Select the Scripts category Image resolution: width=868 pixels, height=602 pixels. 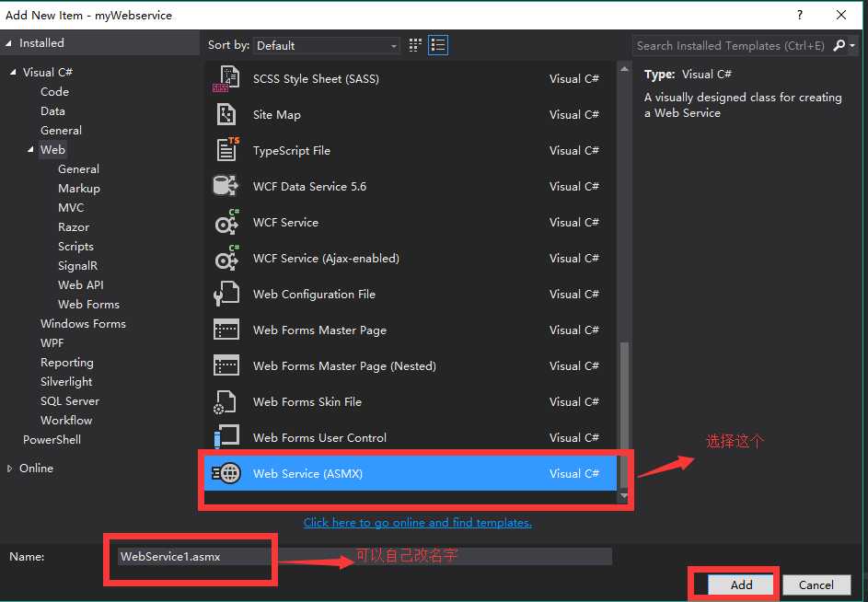(75, 247)
